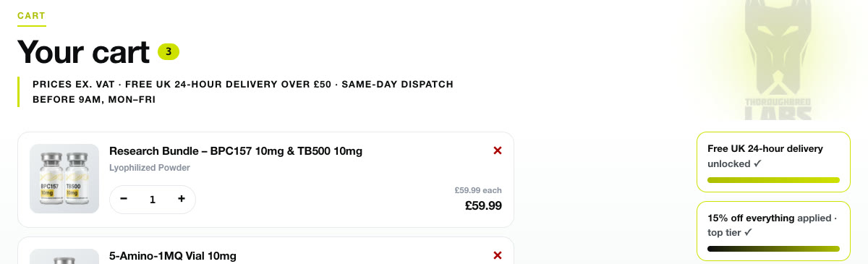Click the Your cart heading
This screenshot has height=264, width=868.
click(x=83, y=52)
